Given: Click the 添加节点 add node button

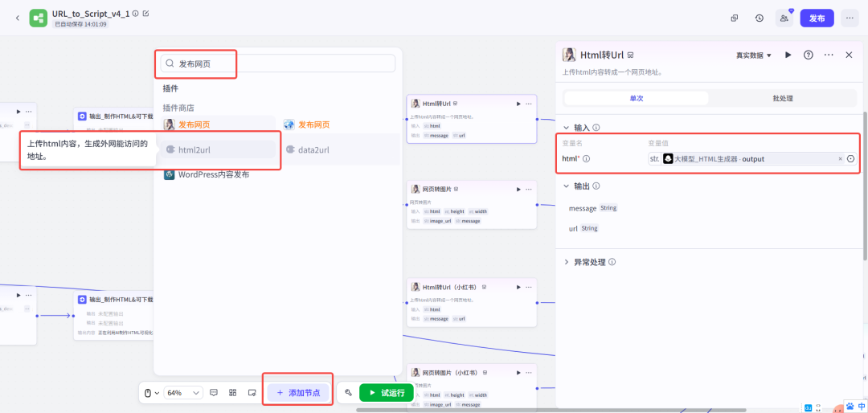Looking at the screenshot, I should [299, 393].
